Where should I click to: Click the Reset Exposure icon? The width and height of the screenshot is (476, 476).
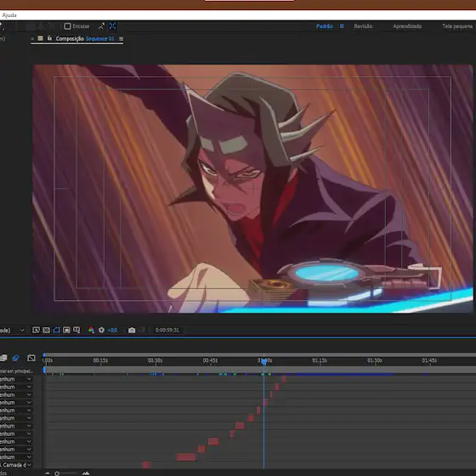tap(101, 330)
